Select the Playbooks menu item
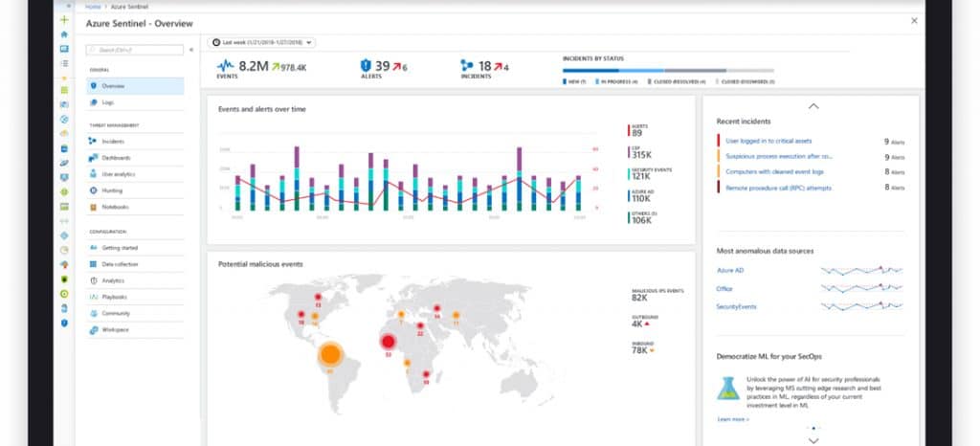This screenshot has height=446, width=980. tap(136, 297)
